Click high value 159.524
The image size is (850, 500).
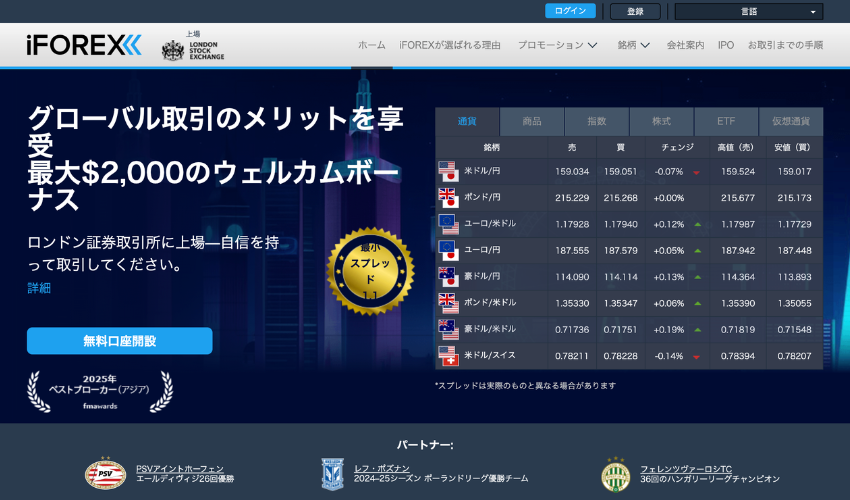click(x=738, y=171)
